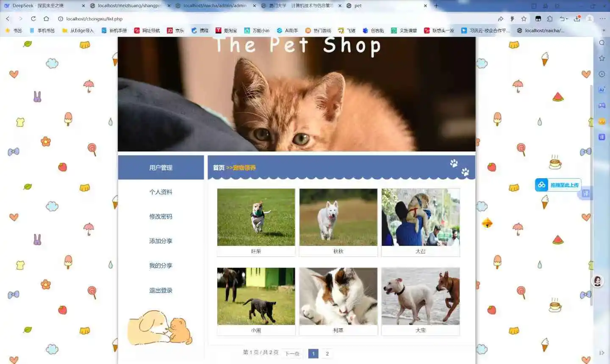
Task: Open the browser three-dot options menu
Action: [603, 19]
